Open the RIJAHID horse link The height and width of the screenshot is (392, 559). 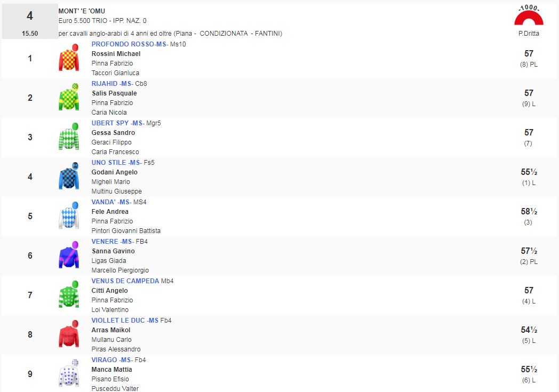pos(112,84)
